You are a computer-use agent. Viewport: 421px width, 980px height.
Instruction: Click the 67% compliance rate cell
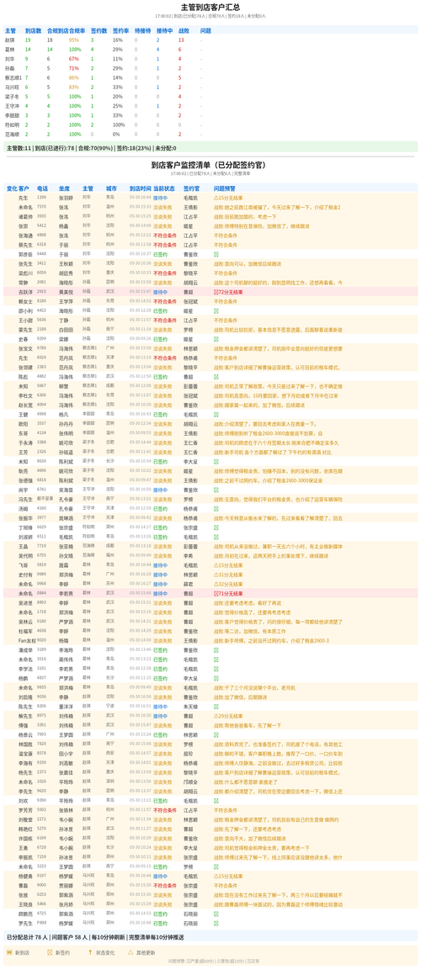[x=74, y=59]
